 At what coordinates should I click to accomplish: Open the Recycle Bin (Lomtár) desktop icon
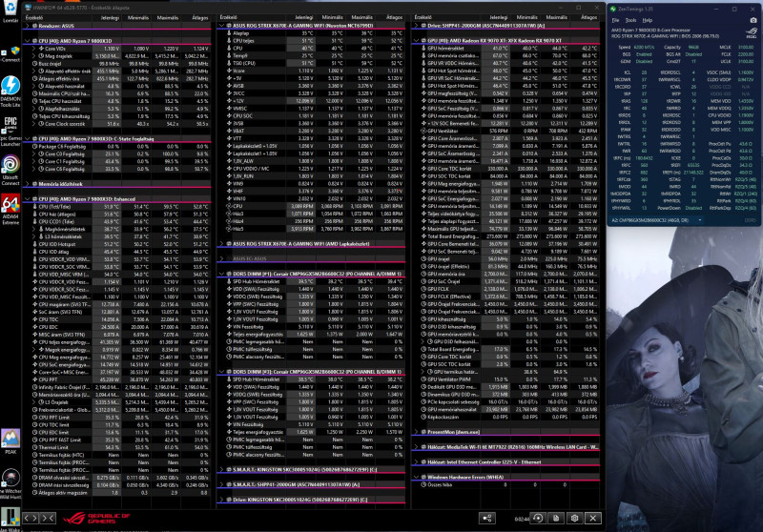10,10
